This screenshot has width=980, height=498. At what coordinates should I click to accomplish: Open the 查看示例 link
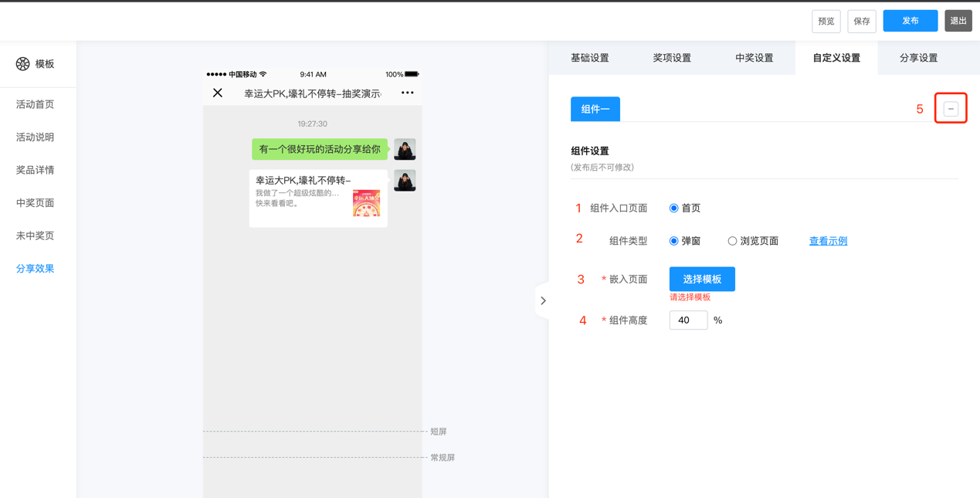(828, 242)
